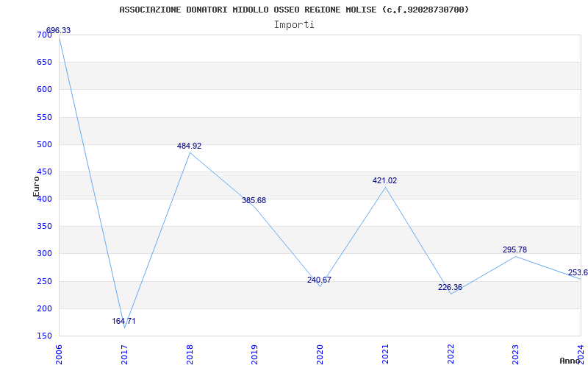Click the 2017 x-axis tick
Viewport: 588px width, 368px height.
pos(124,354)
